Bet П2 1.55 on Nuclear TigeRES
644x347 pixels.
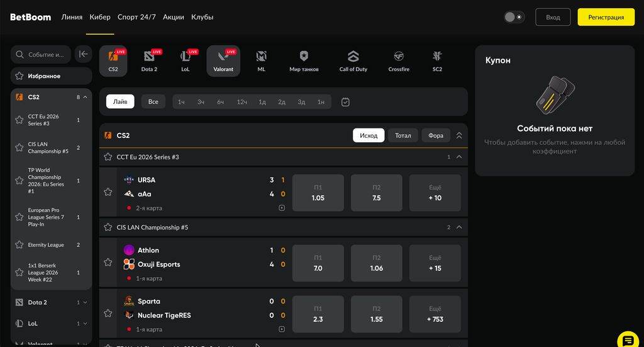coord(376,314)
